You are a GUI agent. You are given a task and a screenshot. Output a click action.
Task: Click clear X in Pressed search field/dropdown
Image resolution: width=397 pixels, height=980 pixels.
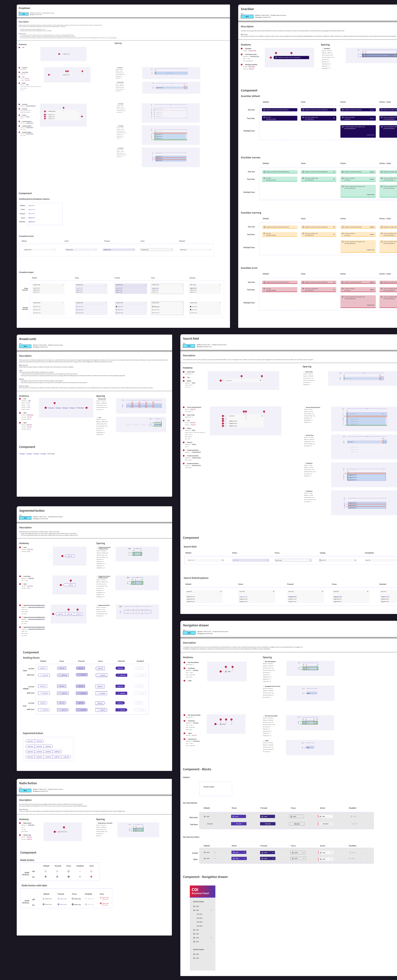[322, 592]
